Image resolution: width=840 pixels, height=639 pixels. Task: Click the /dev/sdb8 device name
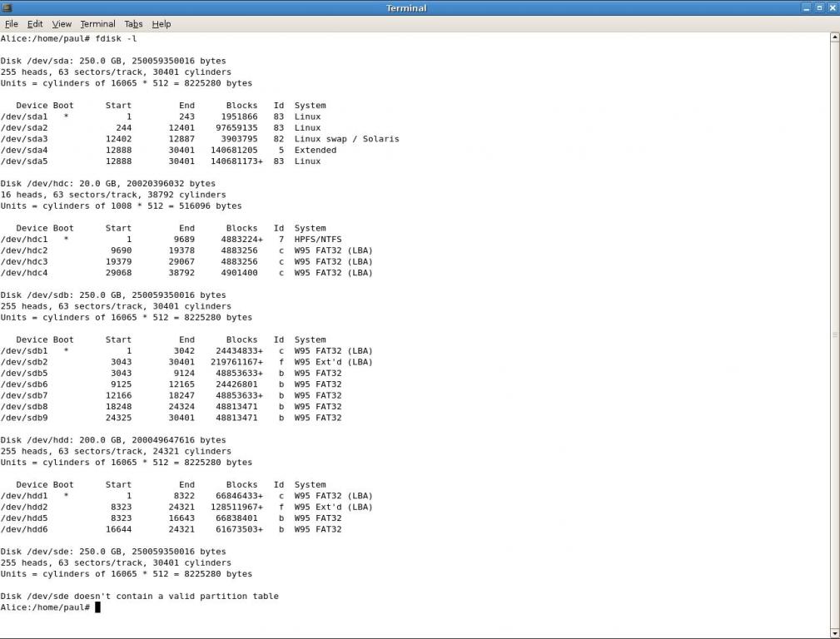point(24,407)
